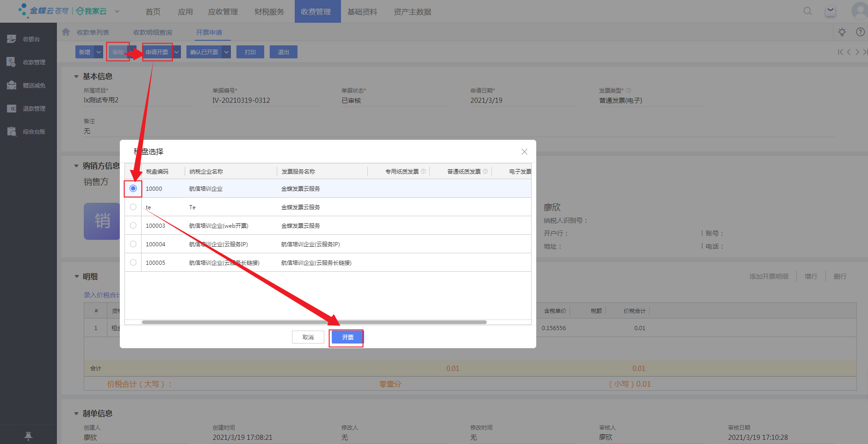Select tax disk 10000 radio button

click(133, 188)
